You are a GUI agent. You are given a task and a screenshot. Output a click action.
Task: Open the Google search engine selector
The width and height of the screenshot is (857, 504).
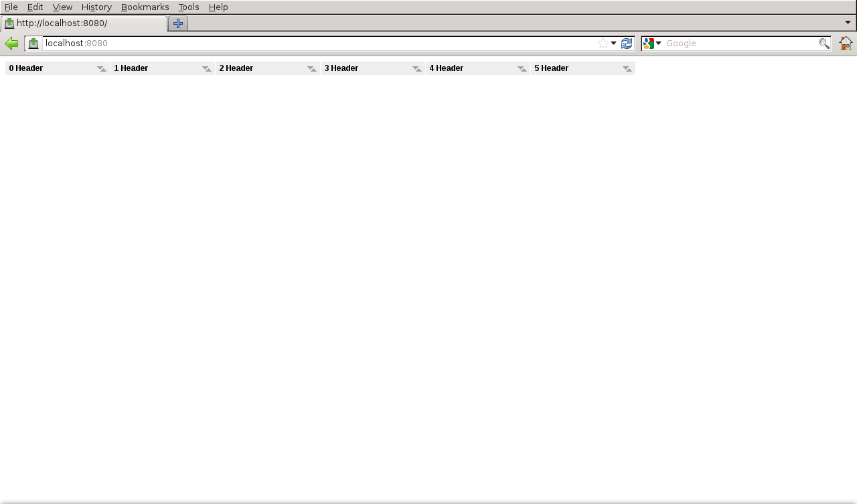(652, 44)
